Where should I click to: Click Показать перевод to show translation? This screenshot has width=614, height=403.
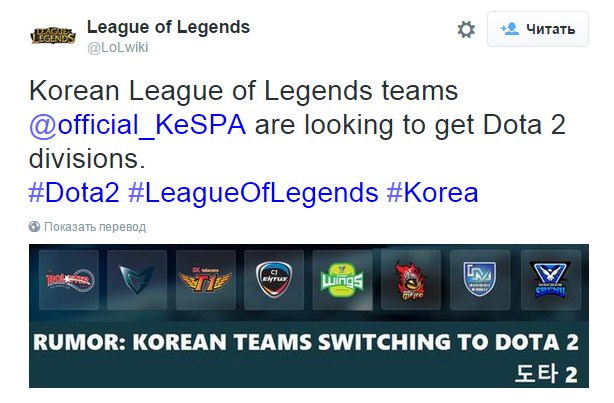tap(95, 227)
